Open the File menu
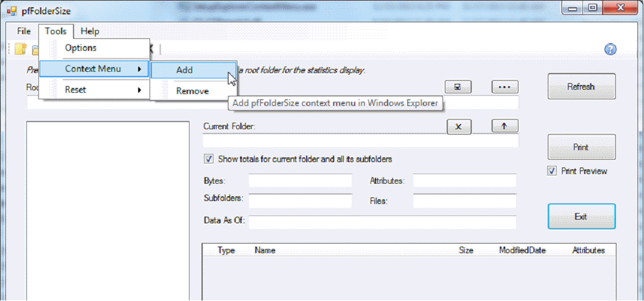The height and width of the screenshot is (301, 644). tap(24, 31)
